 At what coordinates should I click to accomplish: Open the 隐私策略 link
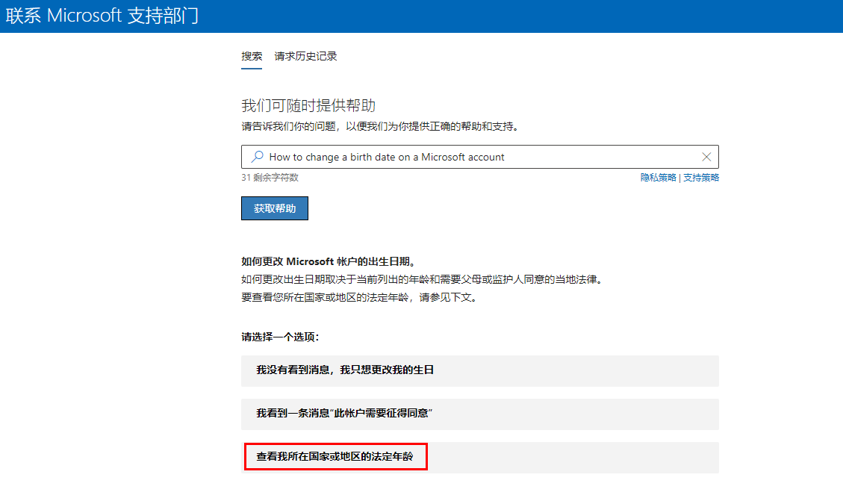tap(658, 178)
